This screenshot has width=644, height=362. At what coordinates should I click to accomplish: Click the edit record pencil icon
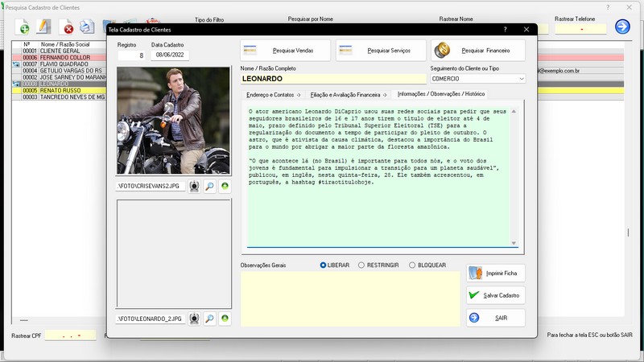click(x=43, y=27)
